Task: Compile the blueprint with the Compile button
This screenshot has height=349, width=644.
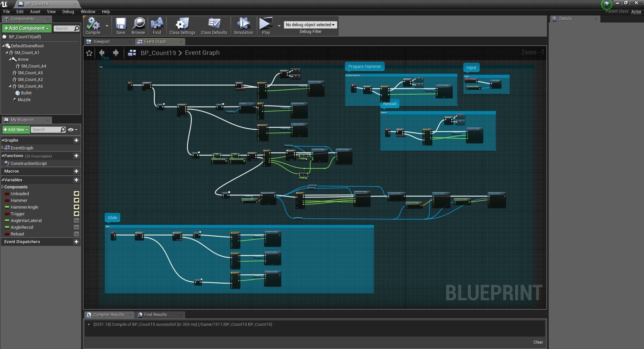Action: [93, 26]
